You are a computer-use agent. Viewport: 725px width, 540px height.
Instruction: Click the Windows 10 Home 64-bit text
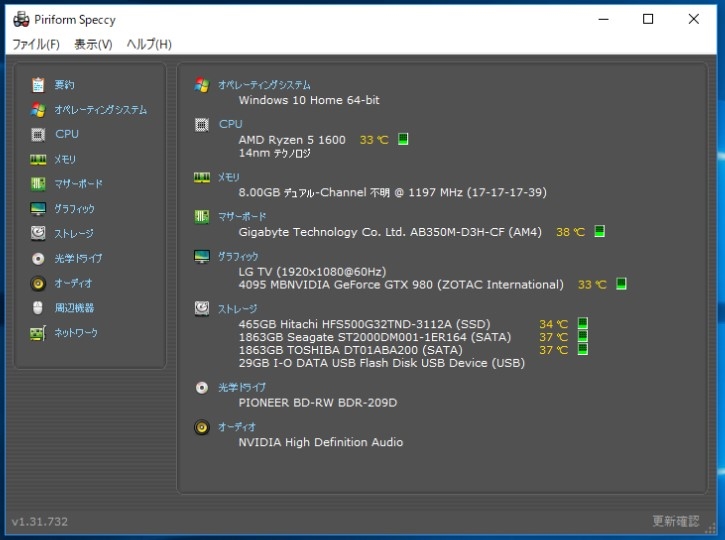tap(309, 100)
